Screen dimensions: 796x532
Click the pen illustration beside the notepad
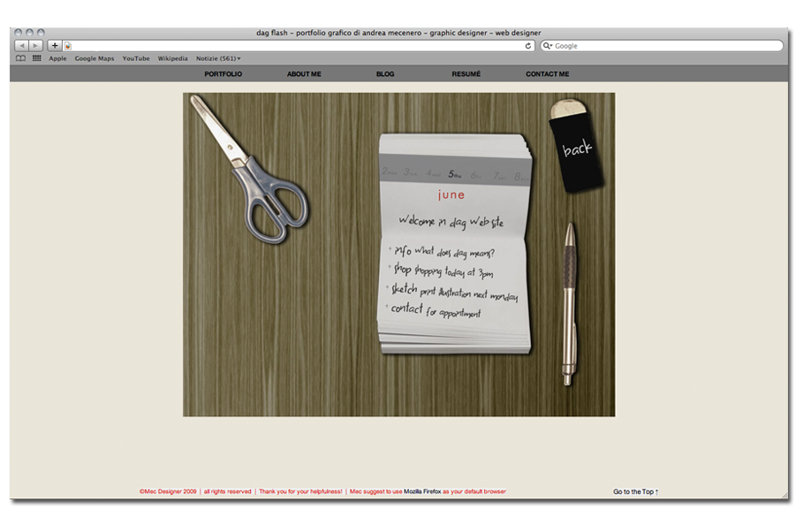click(x=569, y=300)
